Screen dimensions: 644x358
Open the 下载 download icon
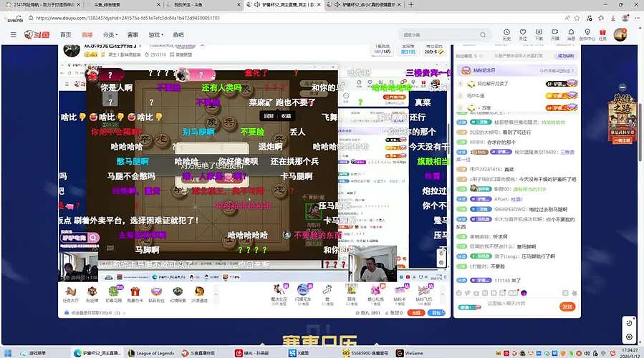[539, 34]
